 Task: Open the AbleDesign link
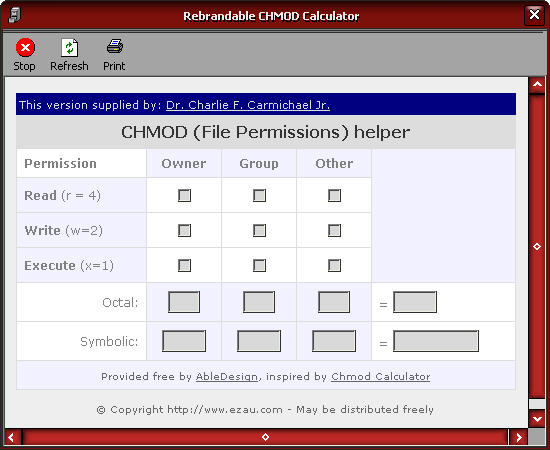click(x=227, y=377)
